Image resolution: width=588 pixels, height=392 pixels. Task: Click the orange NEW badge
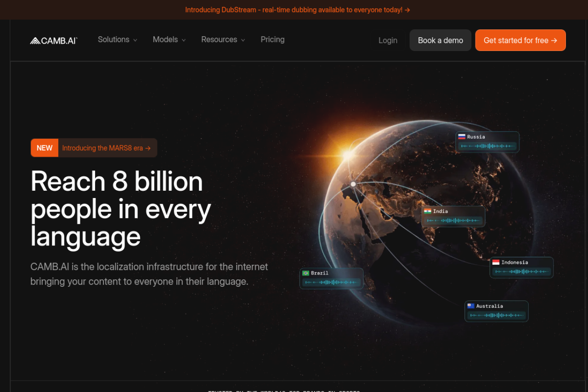click(x=45, y=148)
